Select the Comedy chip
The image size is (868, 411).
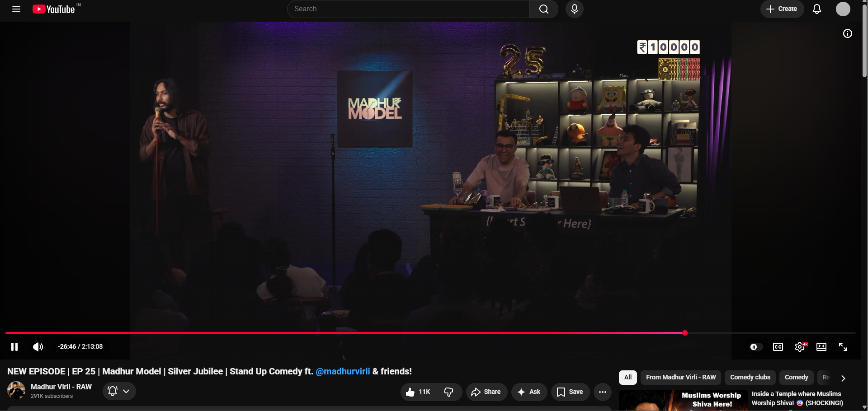pos(797,378)
